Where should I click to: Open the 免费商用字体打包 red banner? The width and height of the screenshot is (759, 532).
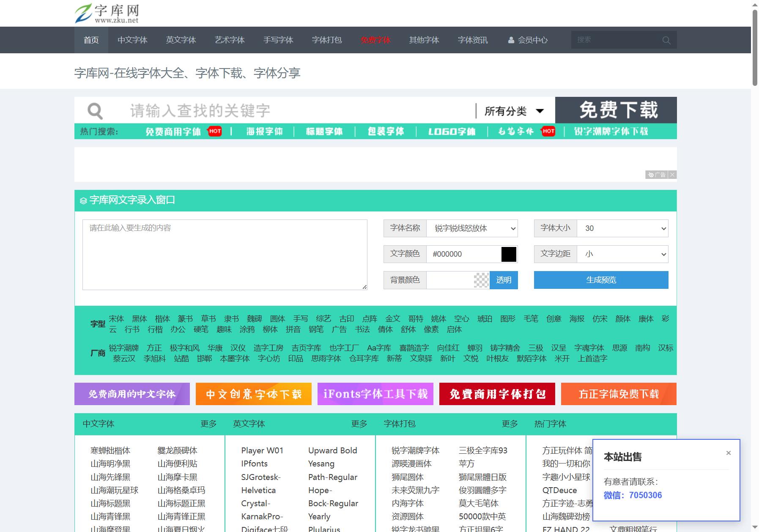click(x=497, y=394)
